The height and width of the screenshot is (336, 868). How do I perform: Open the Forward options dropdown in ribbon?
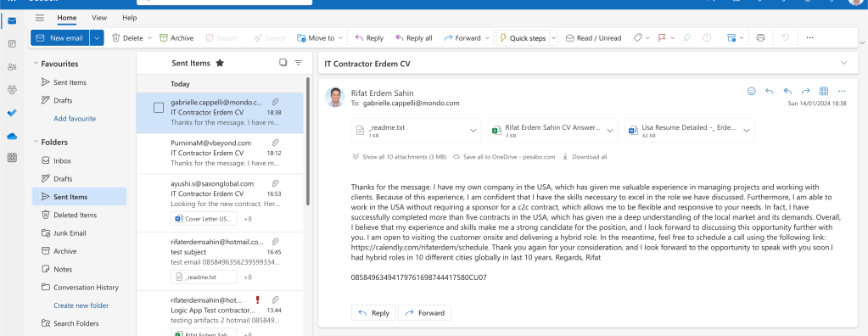pos(487,38)
